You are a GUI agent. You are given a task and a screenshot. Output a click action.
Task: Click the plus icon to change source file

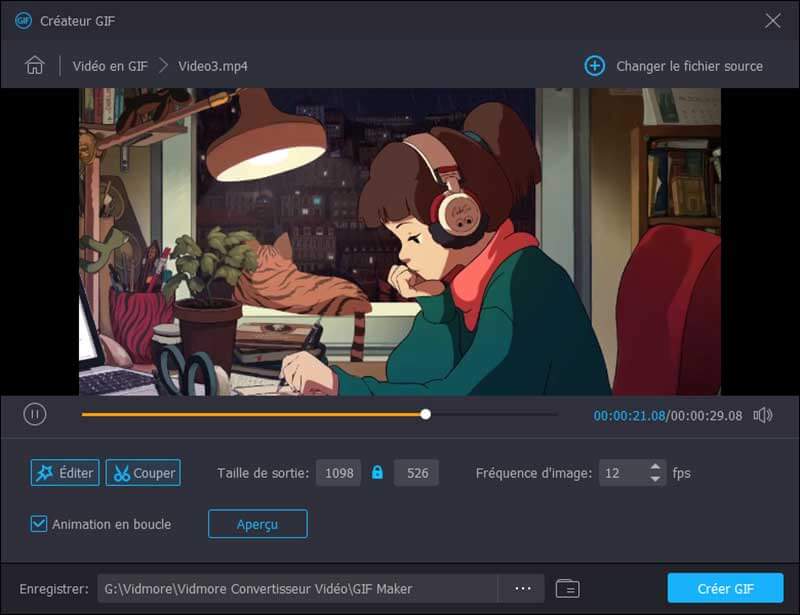pos(594,66)
